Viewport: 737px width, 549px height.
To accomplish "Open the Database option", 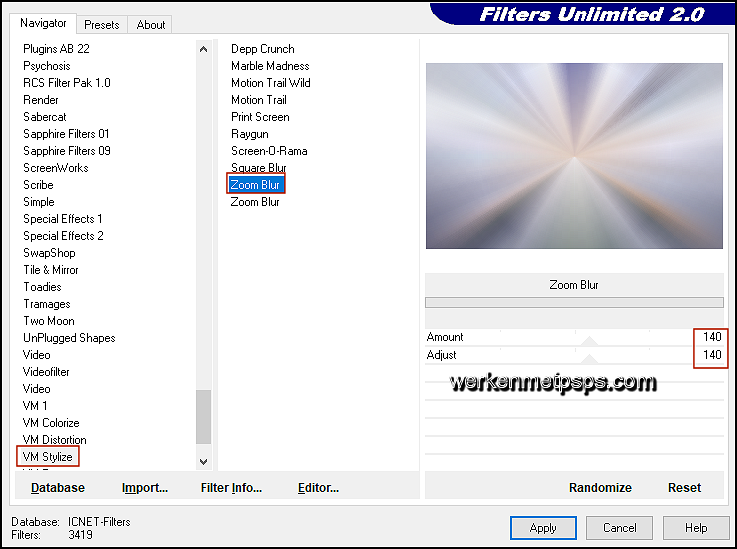I will pyautogui.click(x=58, y=487).
